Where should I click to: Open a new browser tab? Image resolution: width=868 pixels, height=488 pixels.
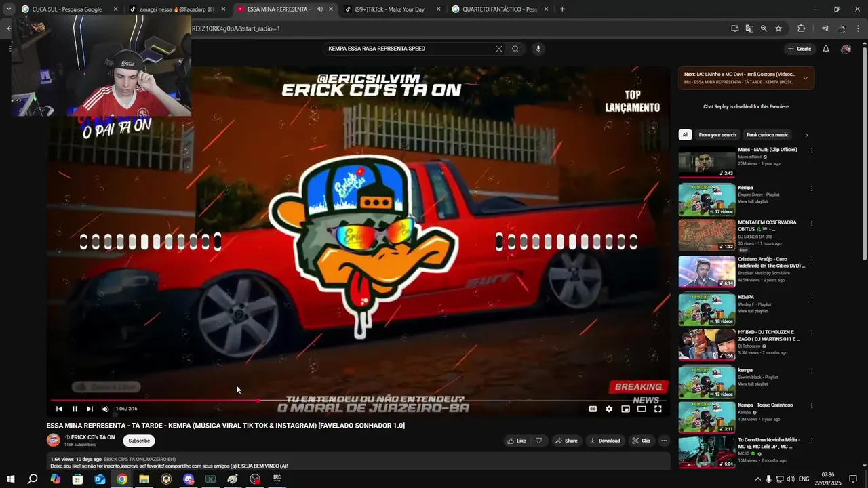[x=562, y=9]
